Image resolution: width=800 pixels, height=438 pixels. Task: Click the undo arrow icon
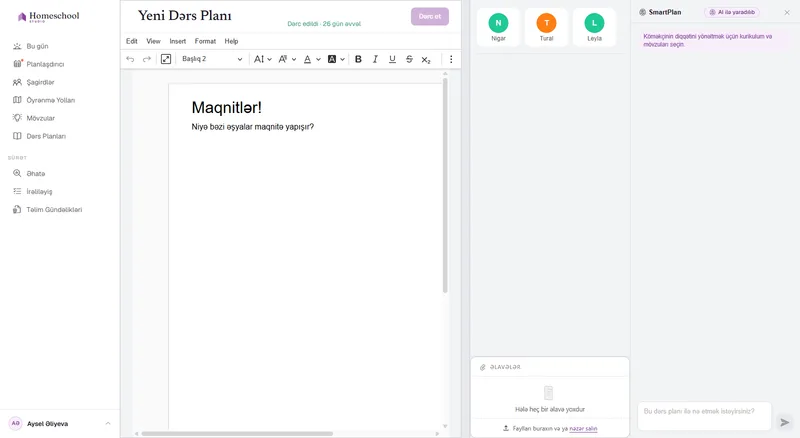coord(130,59)
